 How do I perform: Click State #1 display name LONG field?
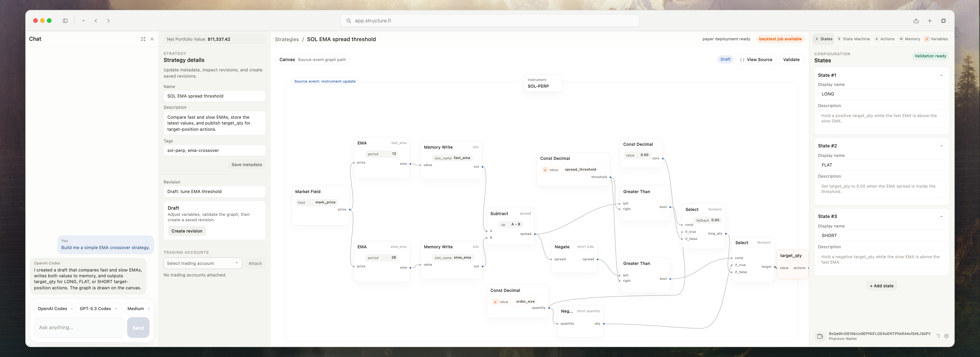click(x=881, y=94)
